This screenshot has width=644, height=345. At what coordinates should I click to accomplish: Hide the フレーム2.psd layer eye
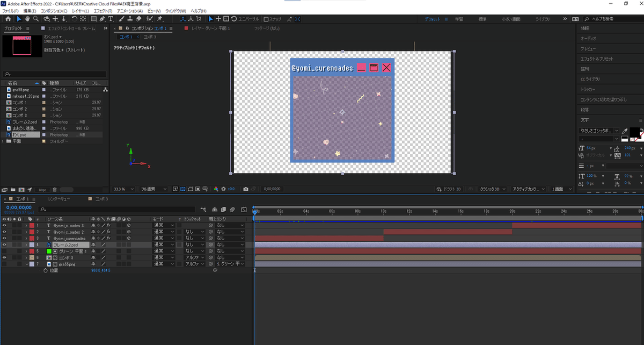4,245
